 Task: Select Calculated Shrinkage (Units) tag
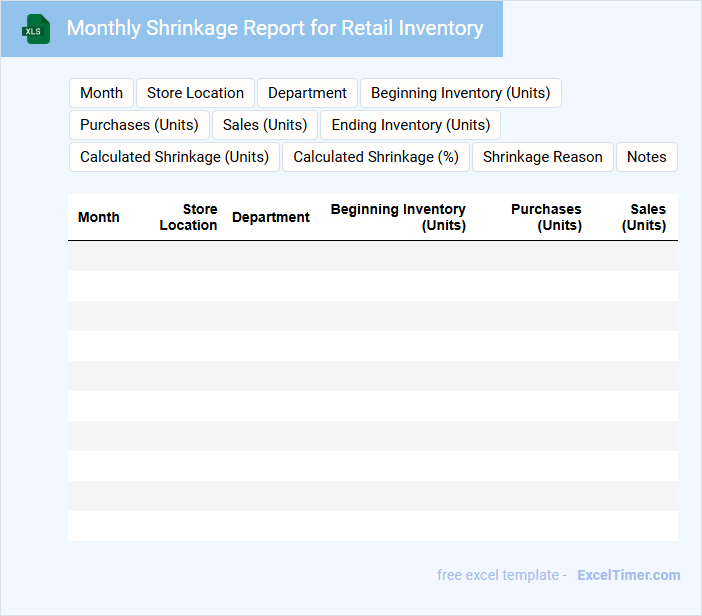point(174,157)
